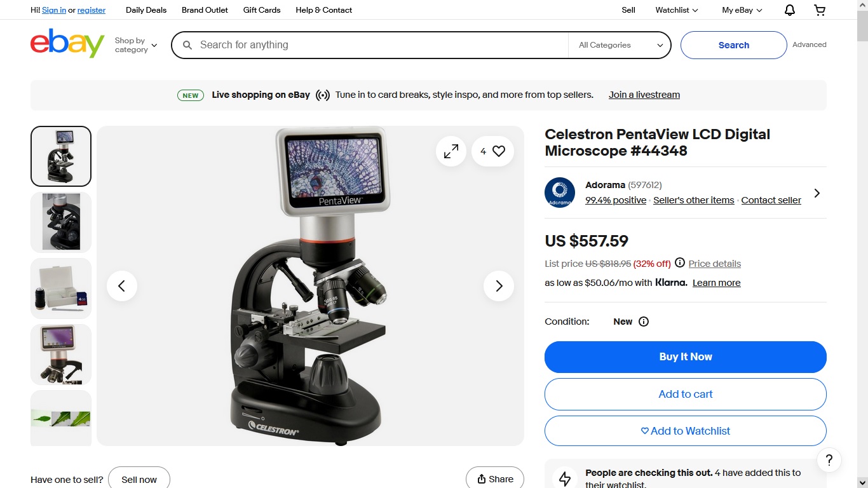This screenshot has height=488, width=868.
Task: Click Add to Watchlist button
Action: [686, 431]
